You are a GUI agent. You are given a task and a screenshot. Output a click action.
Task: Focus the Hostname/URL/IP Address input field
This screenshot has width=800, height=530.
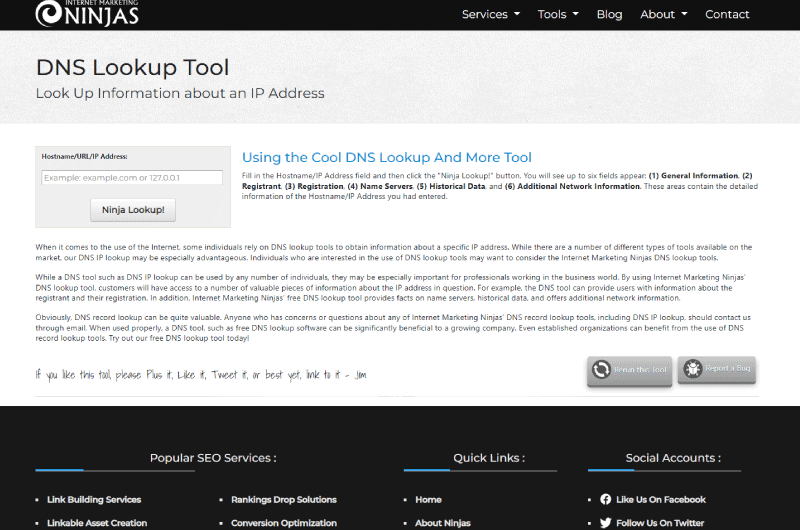point(132,178)
